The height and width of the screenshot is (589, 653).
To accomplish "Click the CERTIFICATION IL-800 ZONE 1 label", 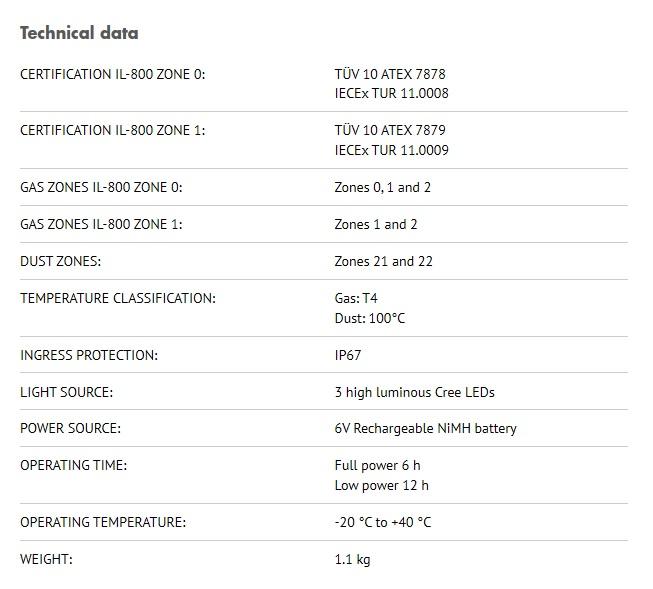I will tap(112, 131).
